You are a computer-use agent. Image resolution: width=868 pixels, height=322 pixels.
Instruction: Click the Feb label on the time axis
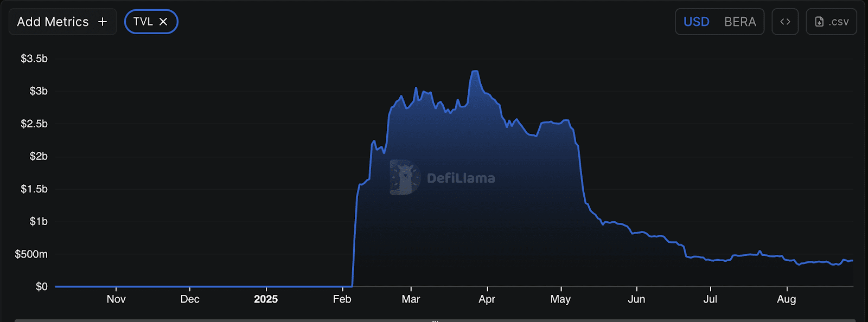pyautogui.click(x=342, y=299)
